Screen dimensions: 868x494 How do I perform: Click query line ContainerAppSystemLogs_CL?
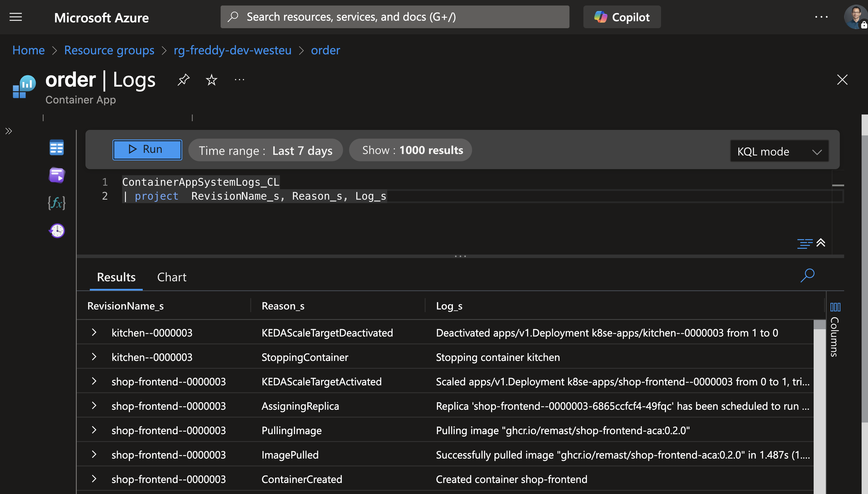(201, 182)
